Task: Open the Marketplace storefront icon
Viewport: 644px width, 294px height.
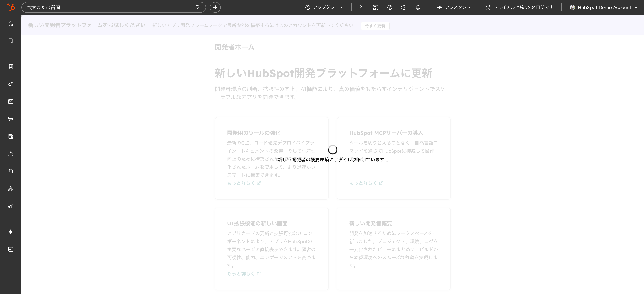Action: pyautogui.click(x=375, y=8)
